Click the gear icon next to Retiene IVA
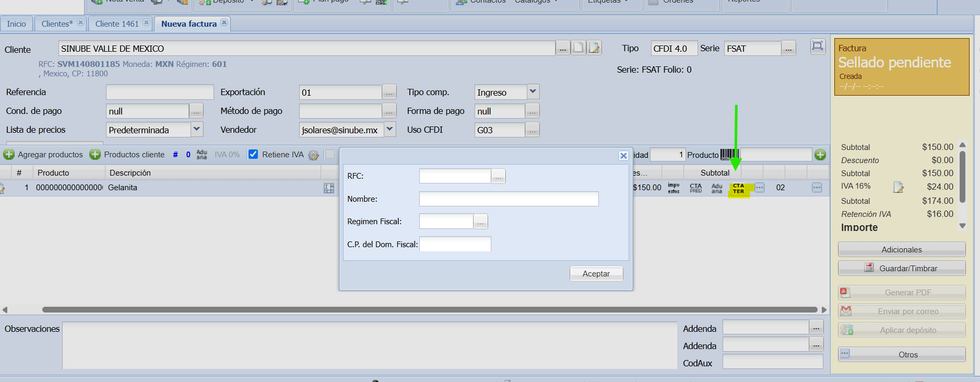980x382 pixels. (x=313, y=155)
